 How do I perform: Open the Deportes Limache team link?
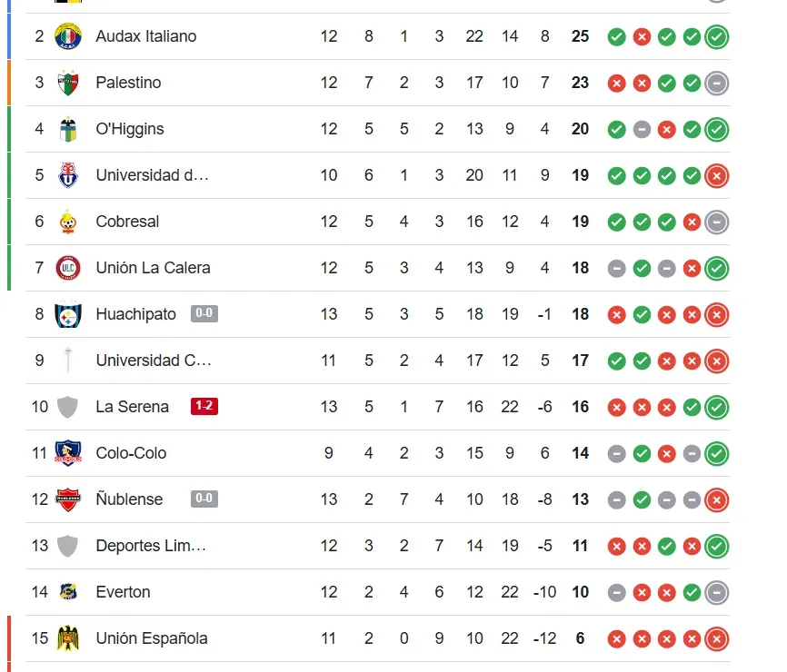[151, 546]
